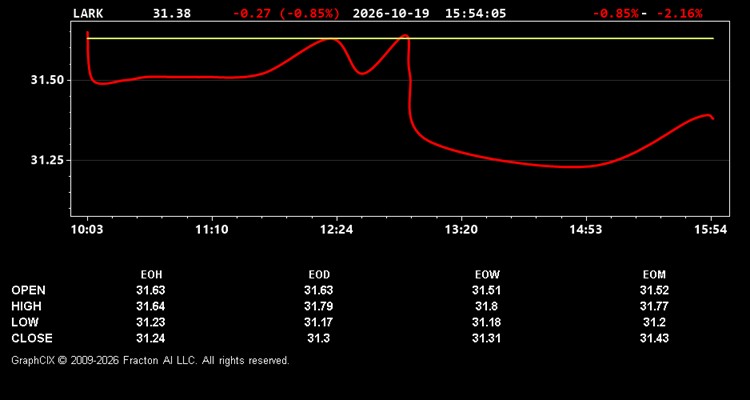Screen dimensions: 750x400
Task: Click EOW close value 31.31
Action: [x=486, y=338]
